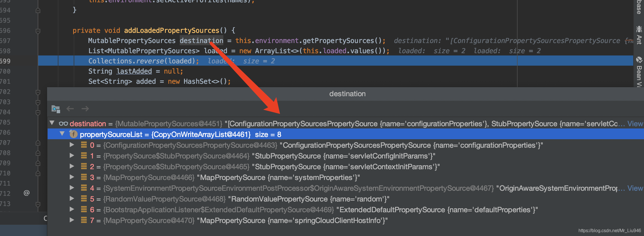Click the destination popup title

(x=347, y=94)
